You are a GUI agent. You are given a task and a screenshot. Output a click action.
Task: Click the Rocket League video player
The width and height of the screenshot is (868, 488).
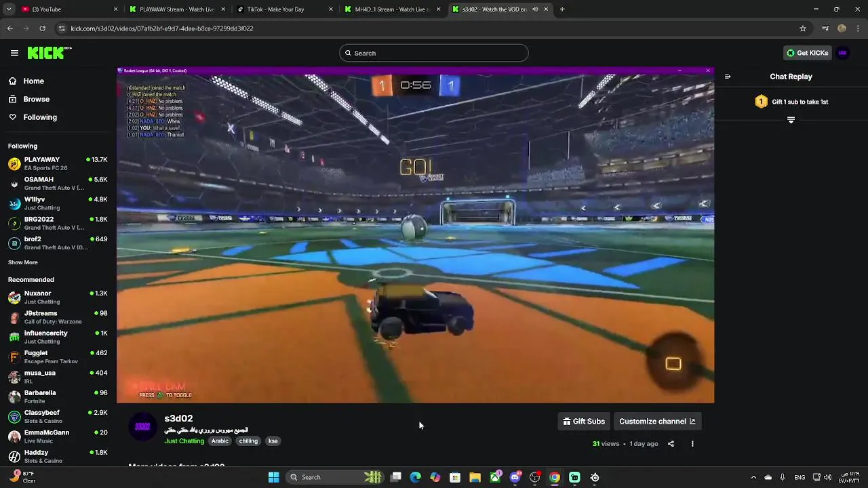[415, 235]
